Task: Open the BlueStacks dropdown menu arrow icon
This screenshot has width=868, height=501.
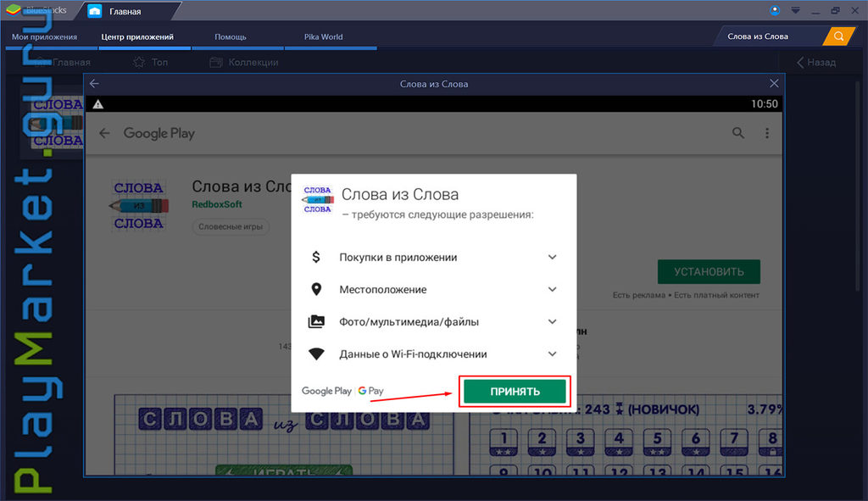Action: 795,10
